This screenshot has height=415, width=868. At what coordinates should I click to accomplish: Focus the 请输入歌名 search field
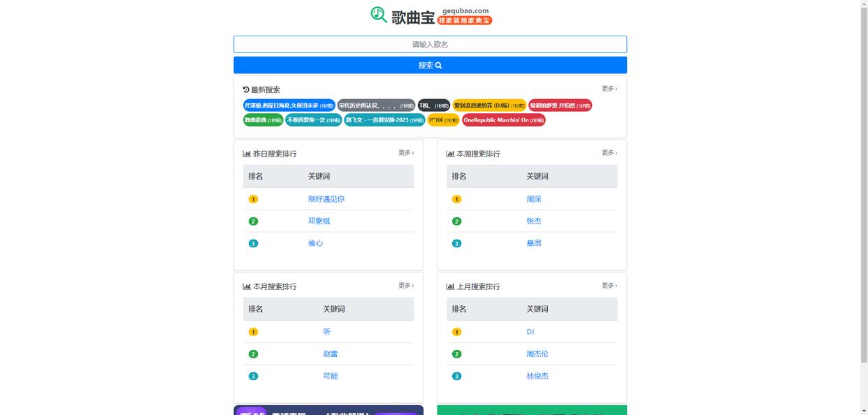click(x=430, y=45)
